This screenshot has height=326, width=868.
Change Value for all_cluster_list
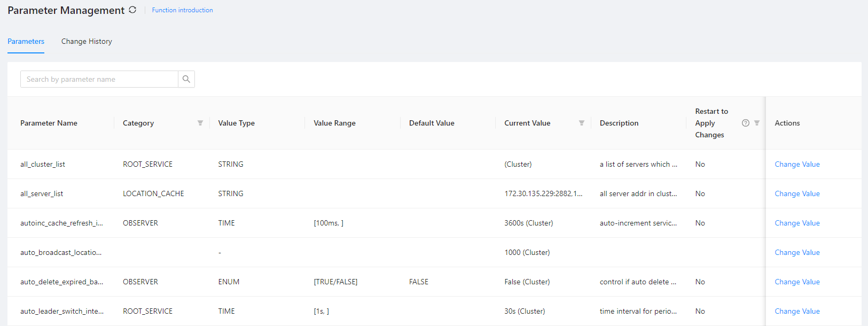pos(797,164)
